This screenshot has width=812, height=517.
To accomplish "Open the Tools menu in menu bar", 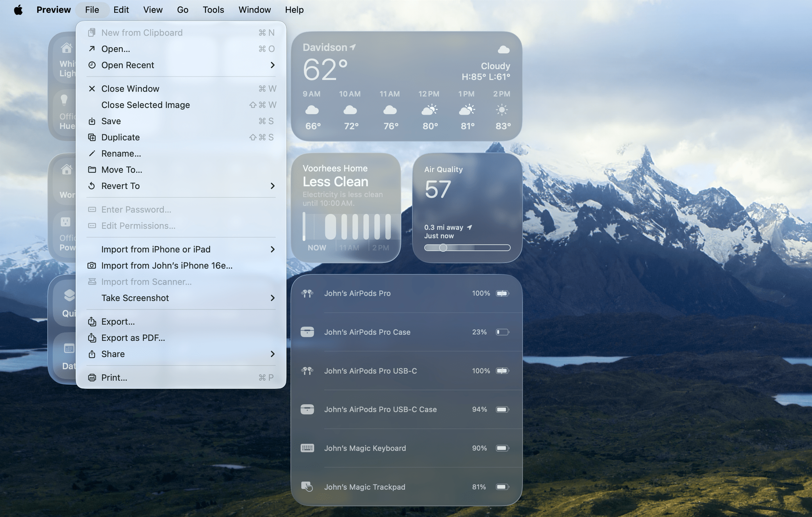I will tap(213, 10).
